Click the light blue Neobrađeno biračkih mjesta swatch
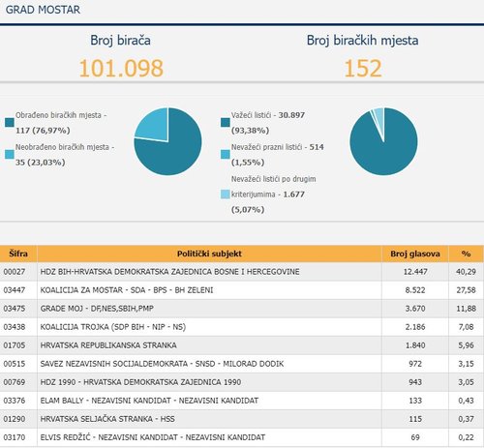 tap(10, 154)
